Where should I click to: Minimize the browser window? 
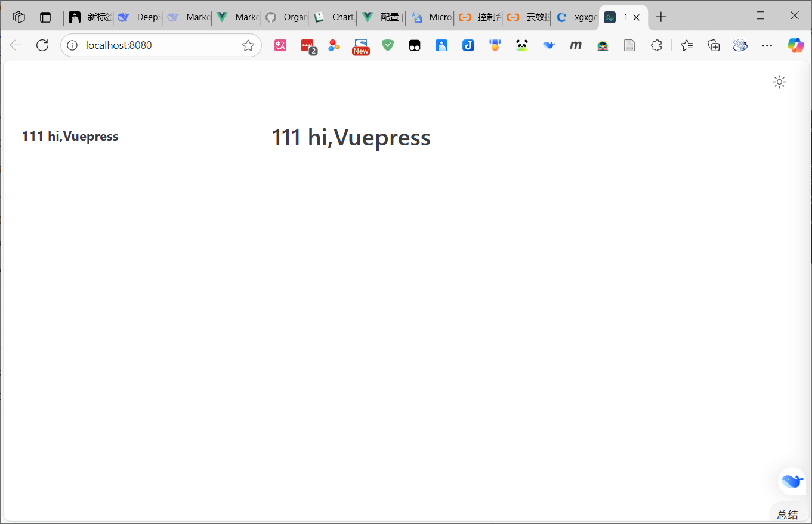pyautogui.click(x=725, y=15)
